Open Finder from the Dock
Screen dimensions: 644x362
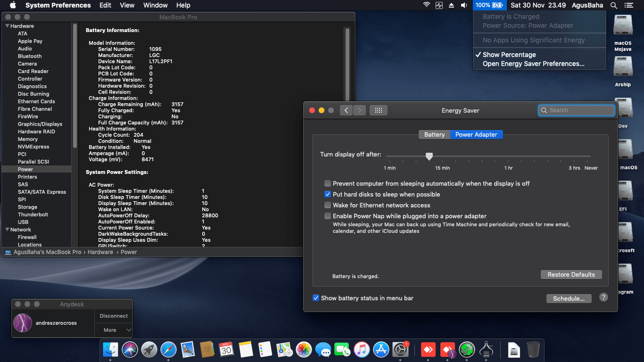click(110, 350)
